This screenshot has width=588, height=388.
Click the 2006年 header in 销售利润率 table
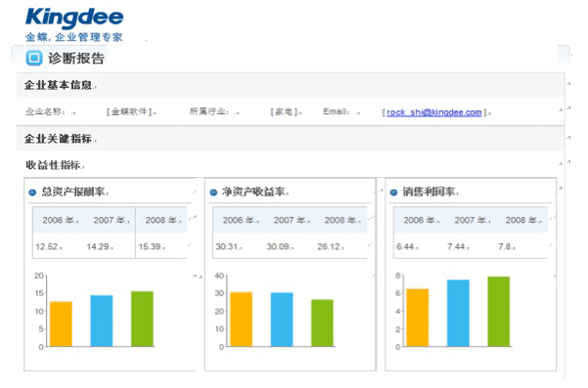coord(420,220)
